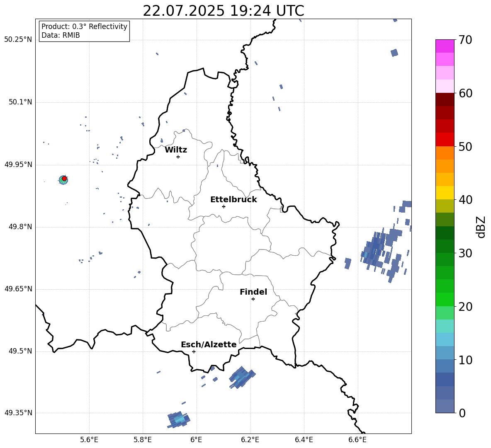The width and height of the screenshot is (491, 448).
Task: Click the Wiltz city label
Action: 176,150
